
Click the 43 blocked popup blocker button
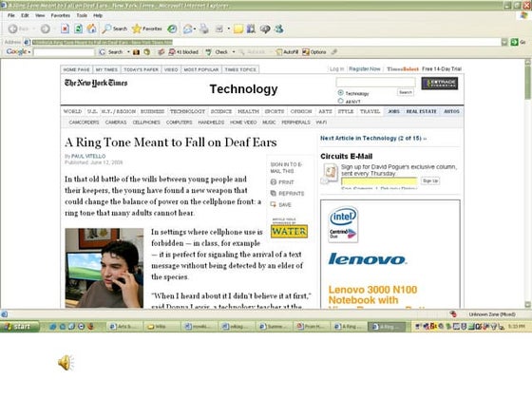pyautogui.click(x=183, y=52)
